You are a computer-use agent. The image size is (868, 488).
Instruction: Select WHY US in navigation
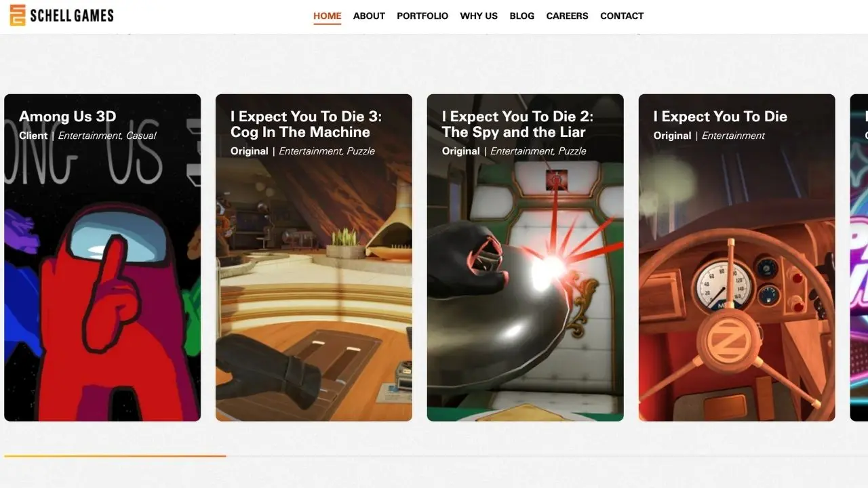(479, 16)
